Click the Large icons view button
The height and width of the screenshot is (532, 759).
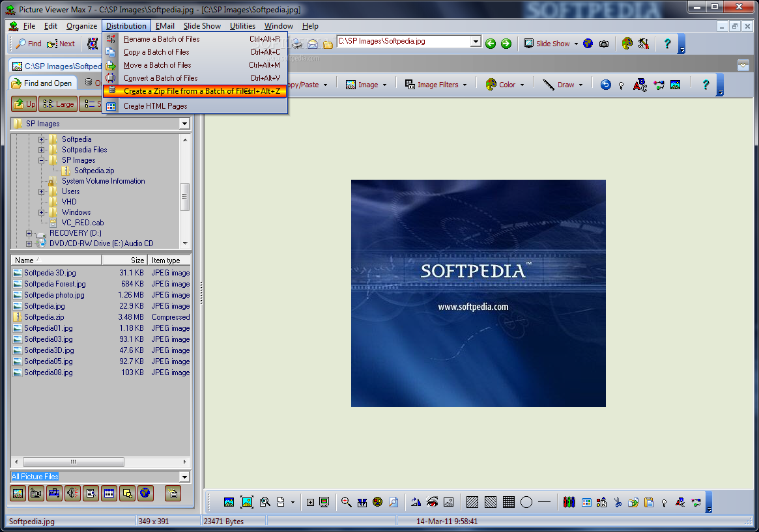pos(58,104)
